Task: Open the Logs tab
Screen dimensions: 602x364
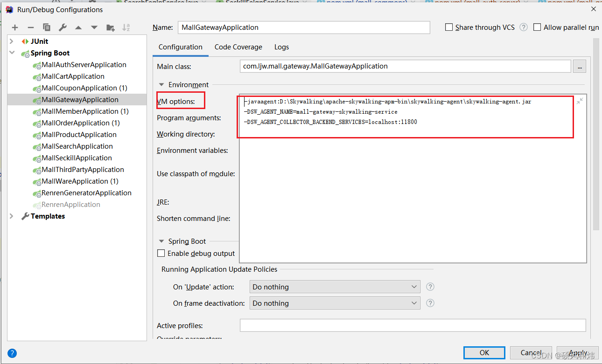Action: [281, 47]
